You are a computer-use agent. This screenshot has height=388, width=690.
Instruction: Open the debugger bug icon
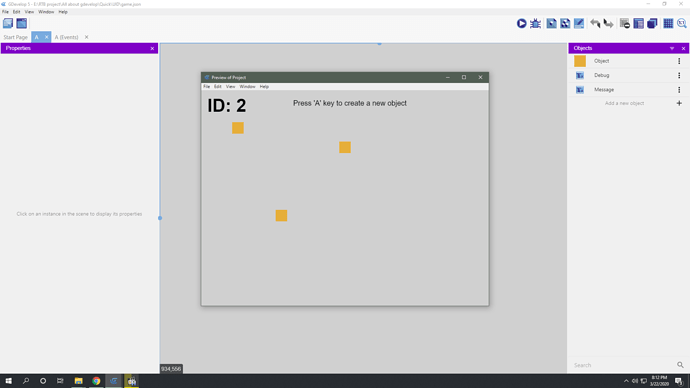(x=536, y=23)
